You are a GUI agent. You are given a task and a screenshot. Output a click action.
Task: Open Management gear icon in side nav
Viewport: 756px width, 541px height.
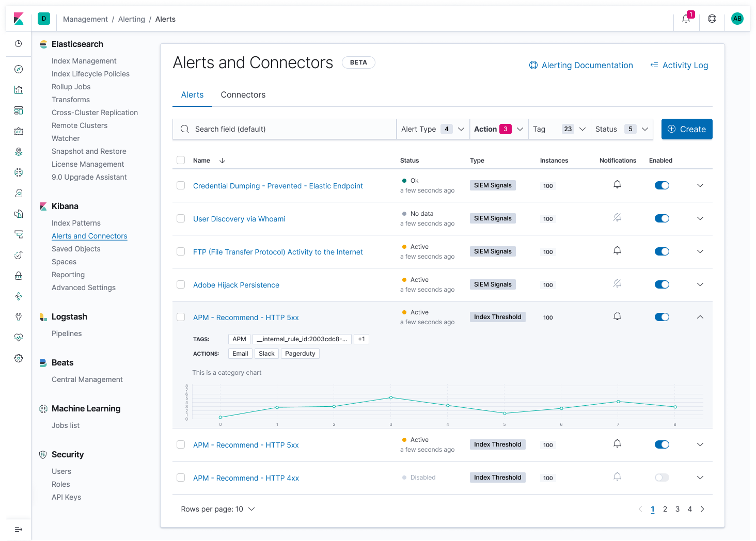[19, 358]
